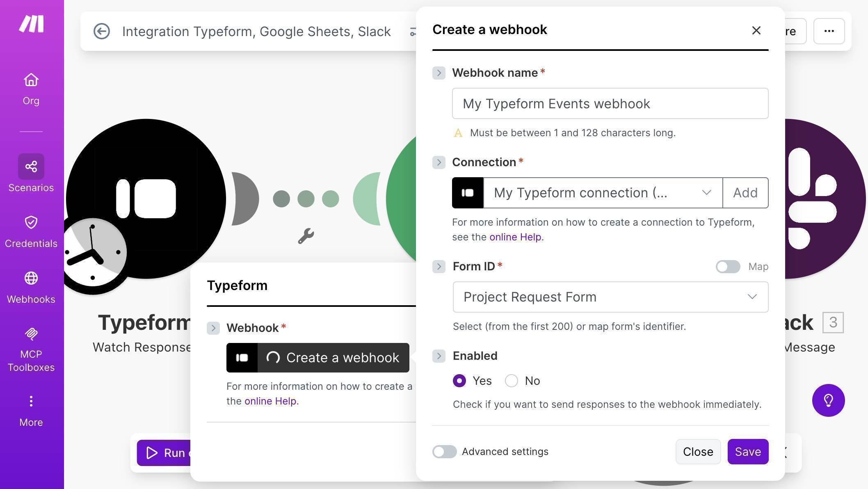Screen dimensions: 868x489
Task: Open the More menu in sidebar
Action: click(31, 409)
